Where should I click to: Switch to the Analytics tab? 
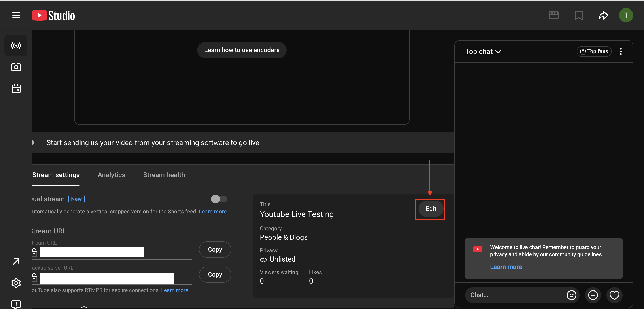click(x=111, y=175)
